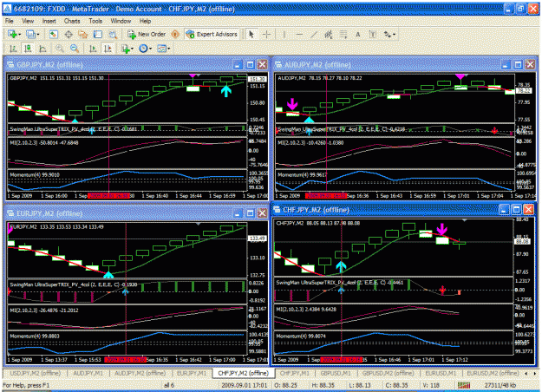This screenshot has height=392, width=542.
Task: Click the orange MetaEditor diamond icon
Action: pos(175,34)
